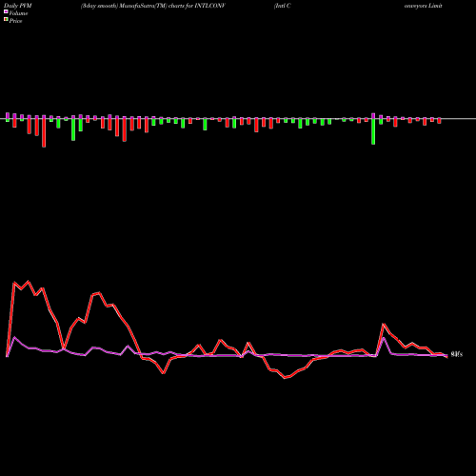Click the Volume legend color swatch
476x476 pixels.
(6, 11)
